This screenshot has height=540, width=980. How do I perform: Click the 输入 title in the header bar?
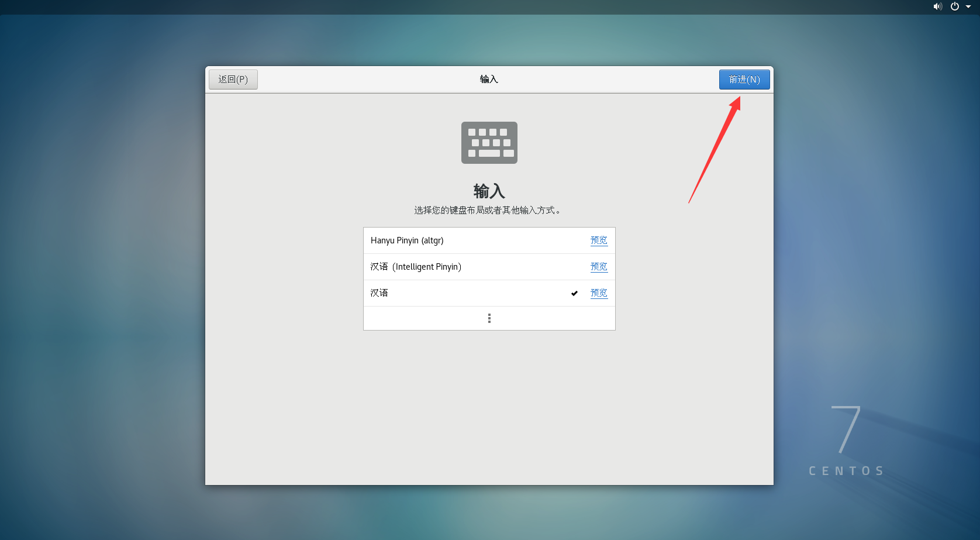pos(489,80)
